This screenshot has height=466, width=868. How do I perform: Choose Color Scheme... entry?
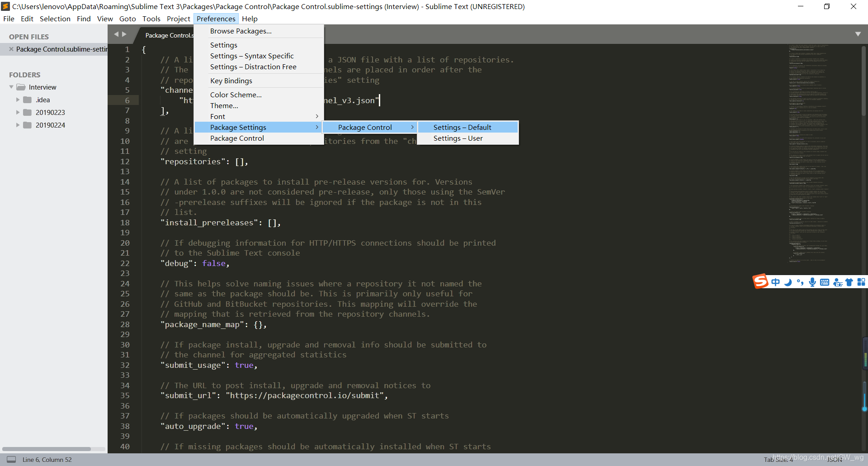(x=259, y=95)
